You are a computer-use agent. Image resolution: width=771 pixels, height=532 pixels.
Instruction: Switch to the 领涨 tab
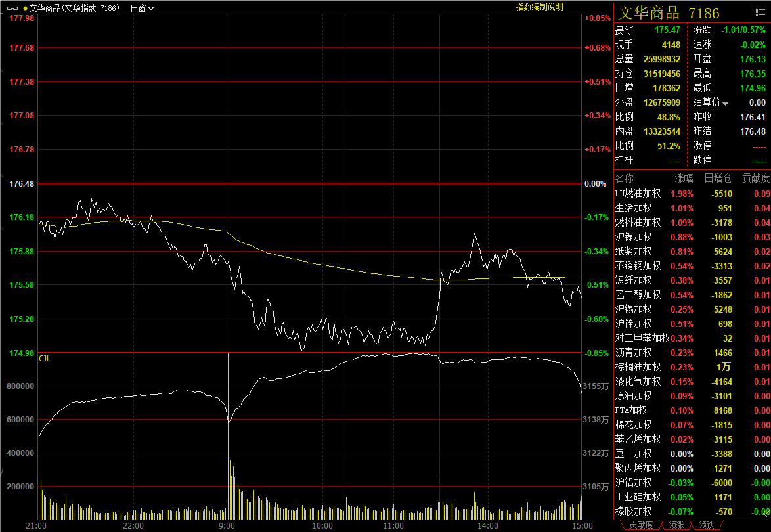click(675, 525)
